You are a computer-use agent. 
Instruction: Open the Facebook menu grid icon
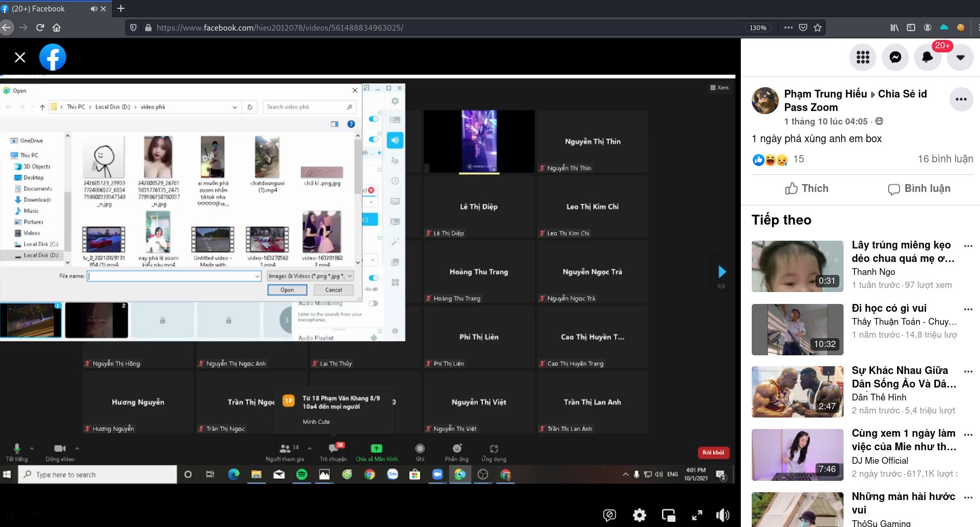[x=863, y=57]
